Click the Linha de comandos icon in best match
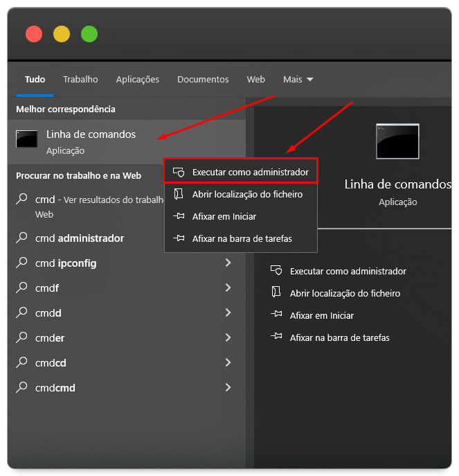 tap(26, 139)
